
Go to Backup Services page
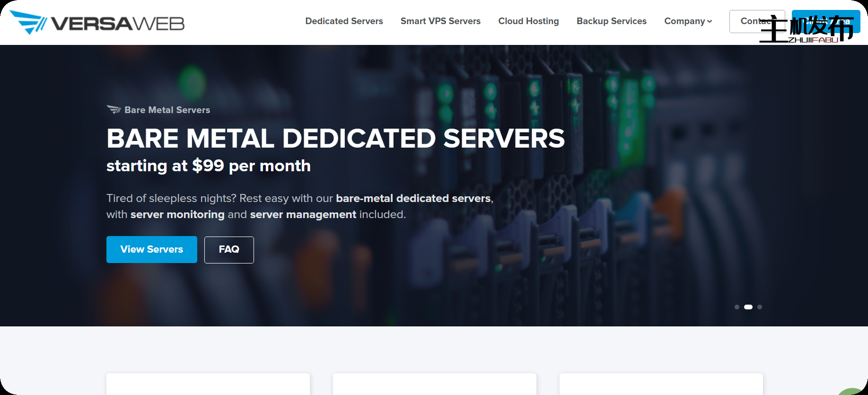coord(611,21)
